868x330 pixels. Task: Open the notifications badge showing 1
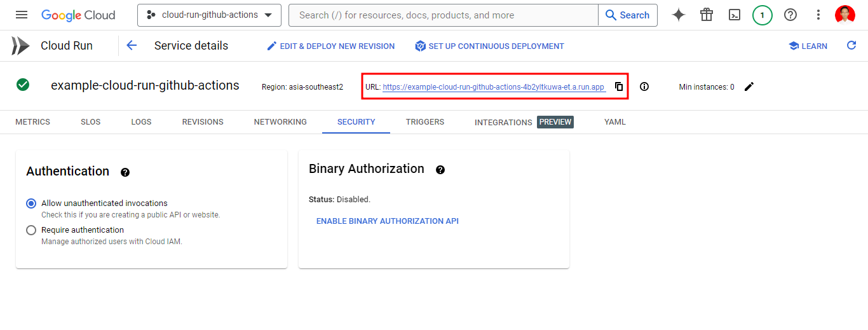coord(763,15)
